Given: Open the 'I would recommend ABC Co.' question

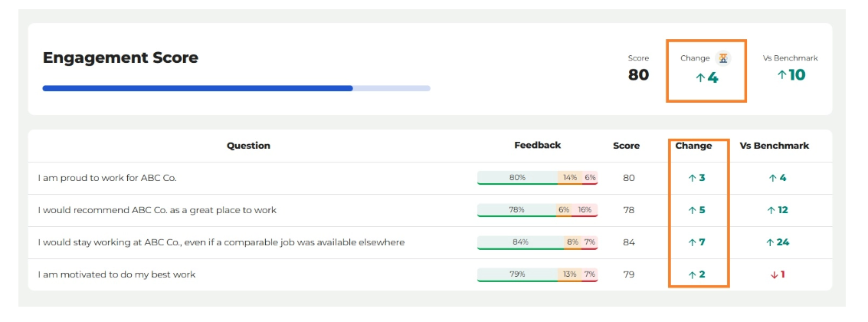Looking at the screenshot, I should tap(157, 210).
